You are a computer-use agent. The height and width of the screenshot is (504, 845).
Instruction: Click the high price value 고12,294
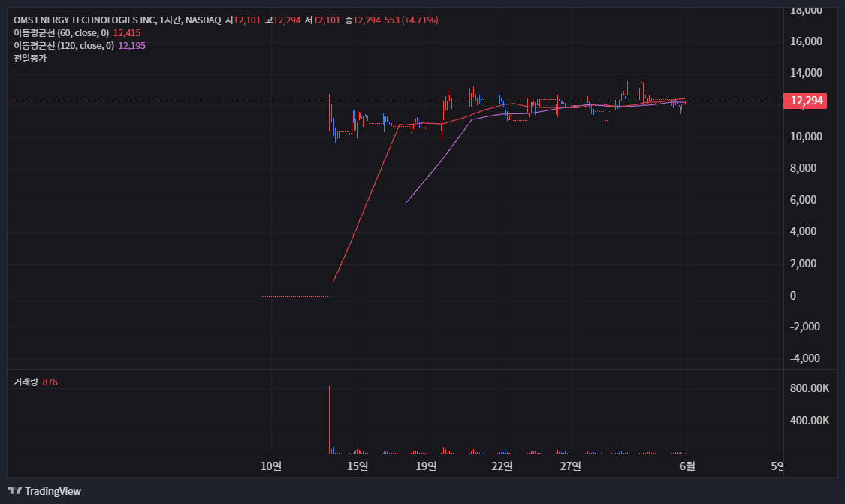283,20
